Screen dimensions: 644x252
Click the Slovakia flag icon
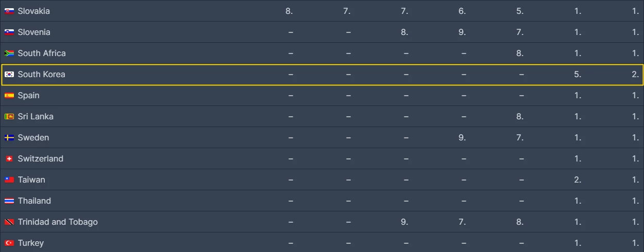(9, 11)
